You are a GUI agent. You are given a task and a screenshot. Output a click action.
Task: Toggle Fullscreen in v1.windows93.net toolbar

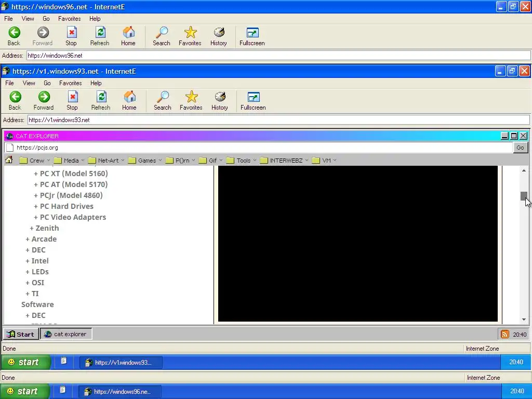click(253, 100)
